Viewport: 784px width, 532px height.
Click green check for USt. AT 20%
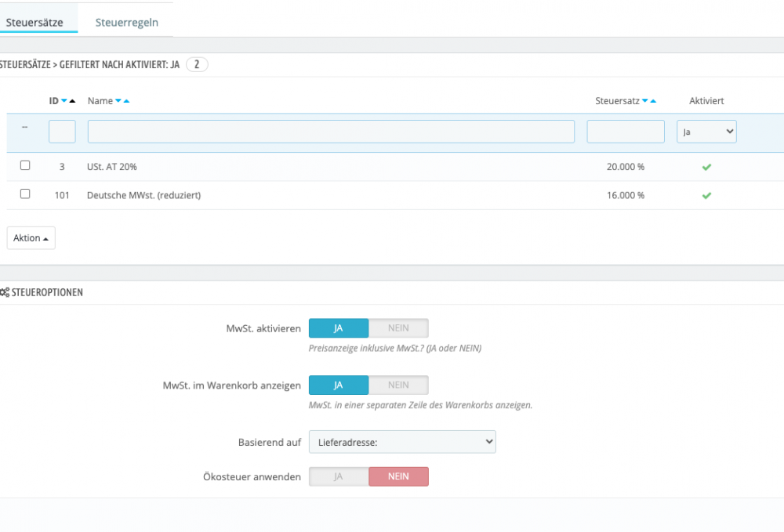[706, 167]
